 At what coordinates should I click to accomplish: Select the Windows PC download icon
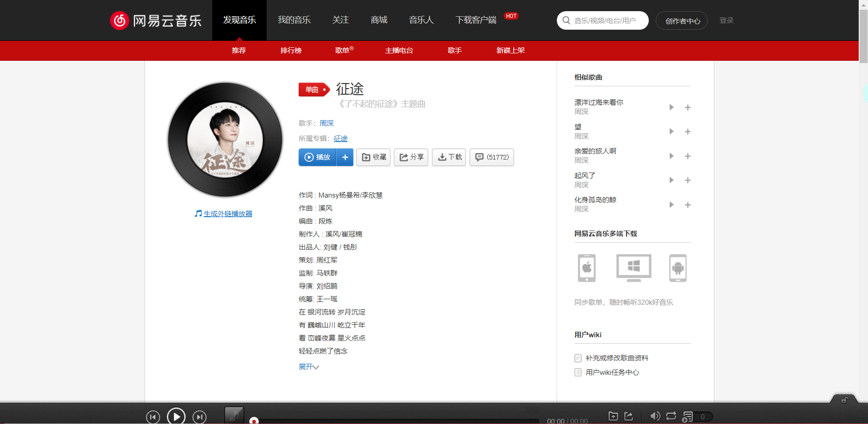633,268
